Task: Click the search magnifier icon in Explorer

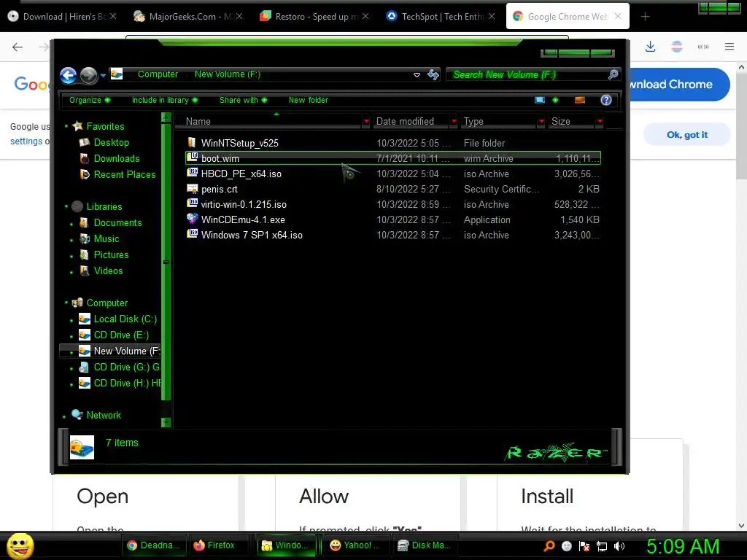Action: (613, 74)
